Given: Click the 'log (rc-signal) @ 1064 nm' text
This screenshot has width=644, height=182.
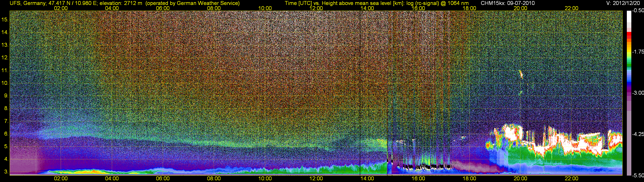Looking at the screenshot, I should 438,3.
